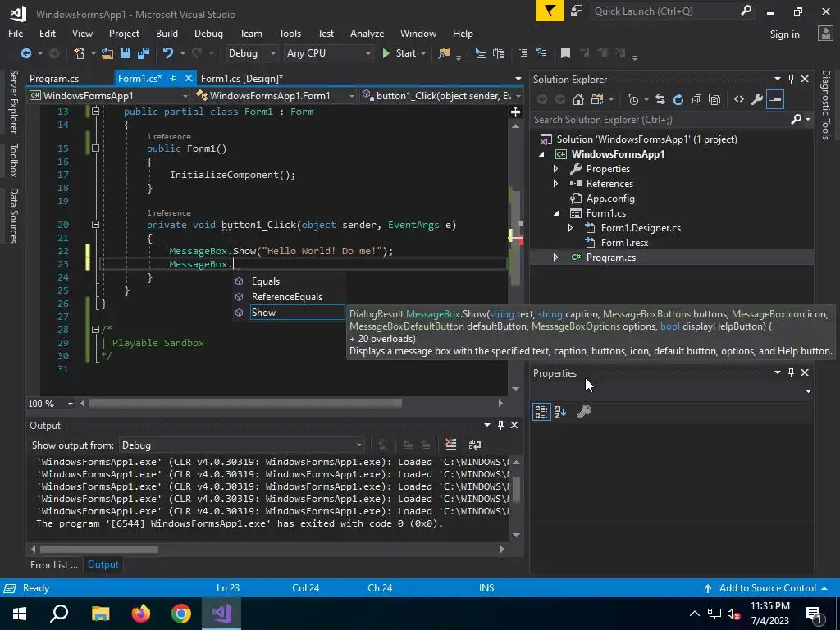Click the View Code icon in Solution Explorer
The height and width of the screenshot is (630, 840).
coord(739,99)
